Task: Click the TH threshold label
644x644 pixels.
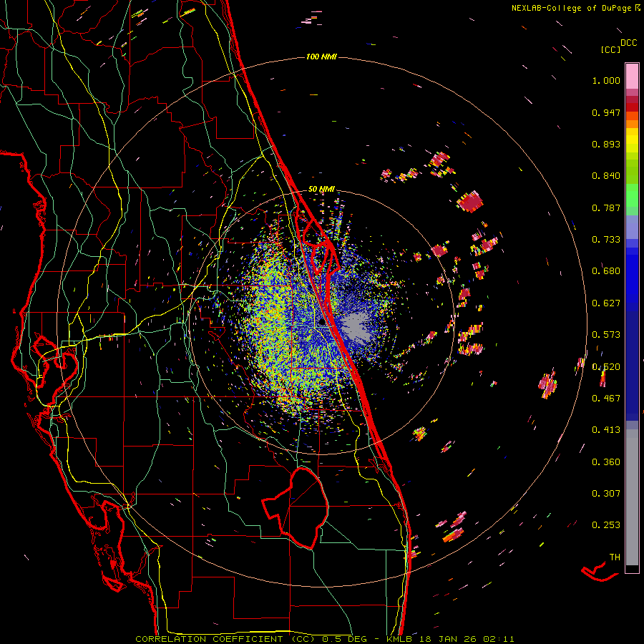Action: point(615,557)
